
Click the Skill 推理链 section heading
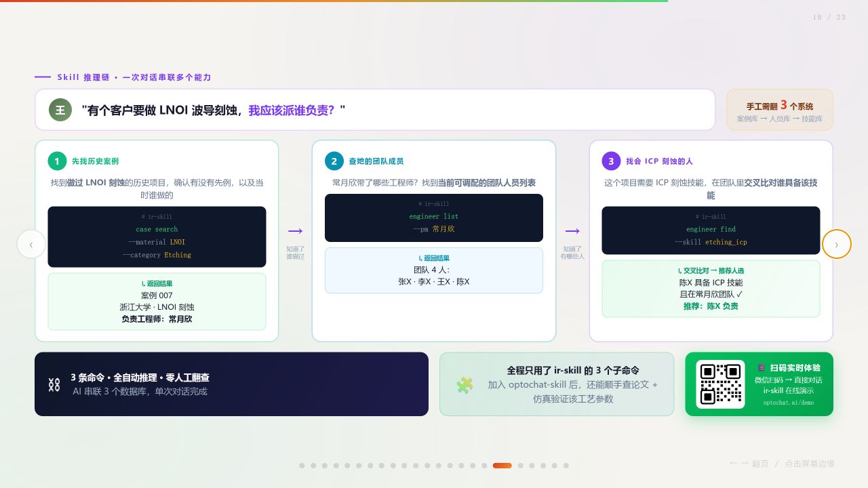click(x=134, y=77)
